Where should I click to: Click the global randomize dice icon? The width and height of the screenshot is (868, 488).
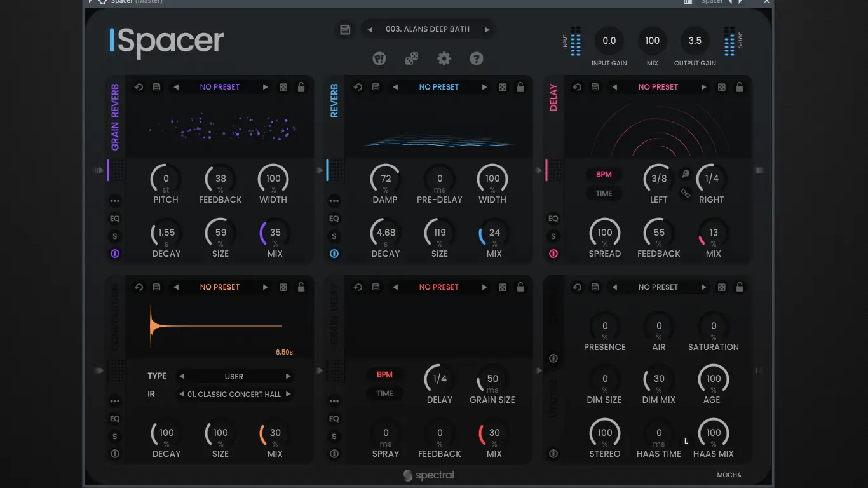pyautogui.click(x=412, y=59)
